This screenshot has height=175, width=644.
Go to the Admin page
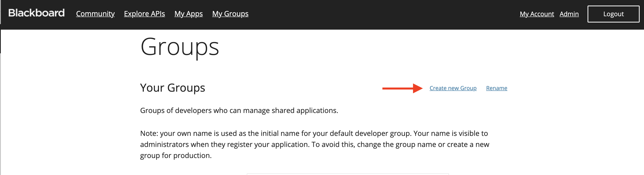point(569,14)
